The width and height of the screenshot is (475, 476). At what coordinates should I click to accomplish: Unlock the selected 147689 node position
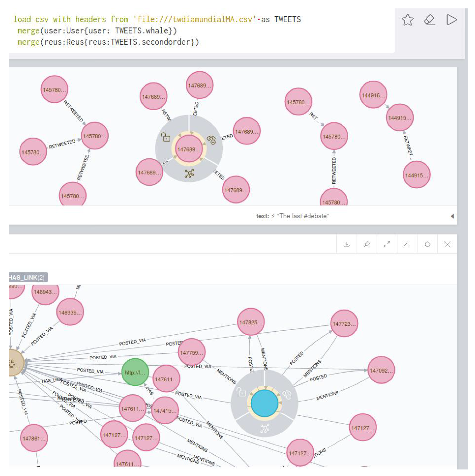(165, 137)
